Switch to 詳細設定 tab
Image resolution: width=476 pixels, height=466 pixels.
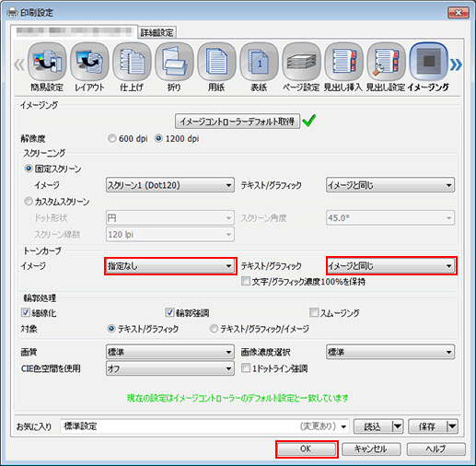157,32
